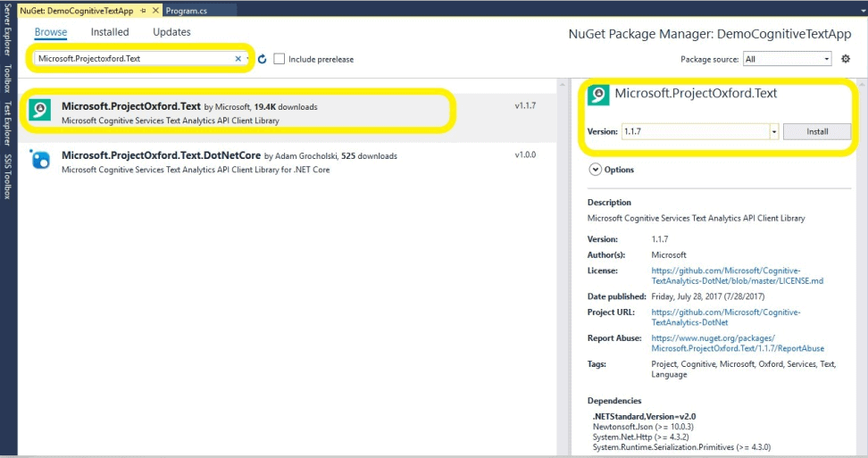This screenshot has width=868, height=458.
Task: Open the Version 1.1.7 dropdown
Action: pos(774,131)
